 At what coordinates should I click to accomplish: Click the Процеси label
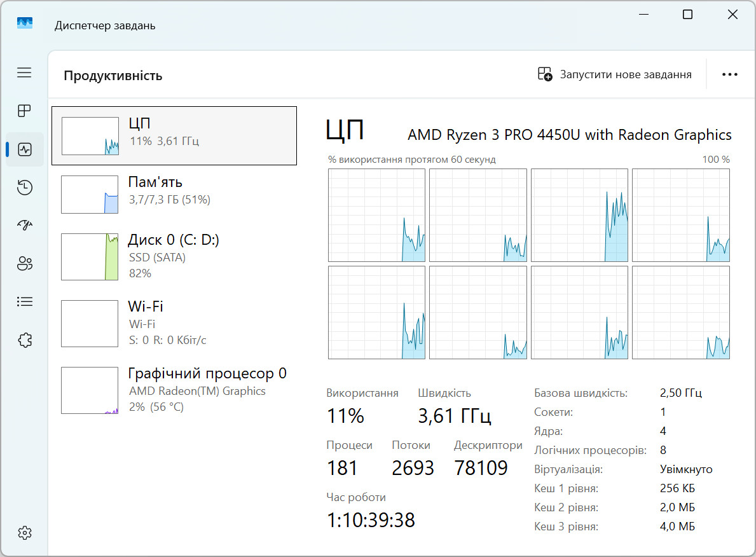click(x=350, y=445)
